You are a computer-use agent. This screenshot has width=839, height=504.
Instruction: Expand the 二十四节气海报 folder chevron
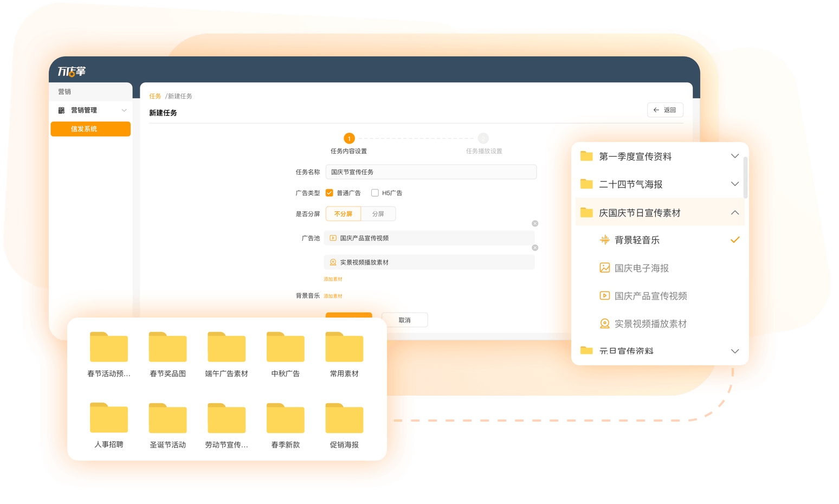(x=735, y=184)
